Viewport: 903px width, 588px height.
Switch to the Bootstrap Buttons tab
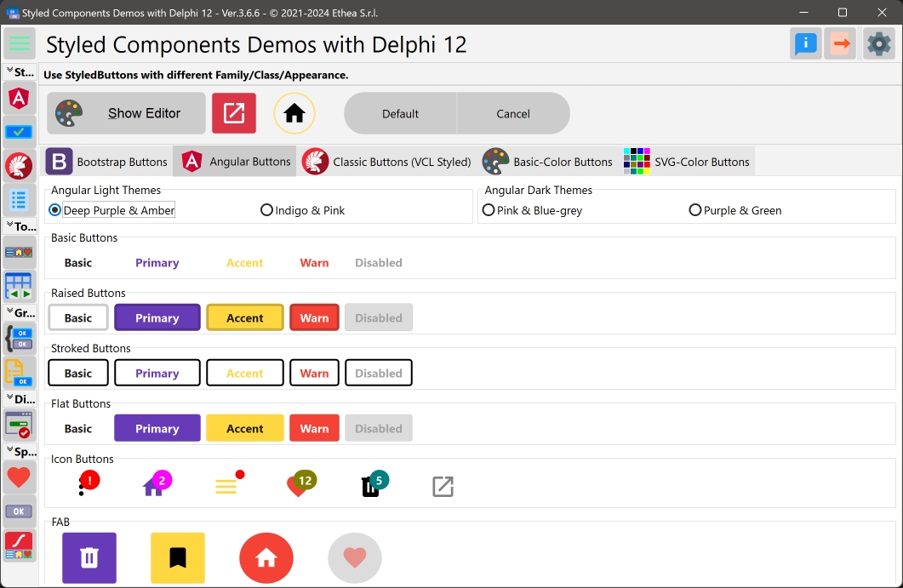[107, 160]
